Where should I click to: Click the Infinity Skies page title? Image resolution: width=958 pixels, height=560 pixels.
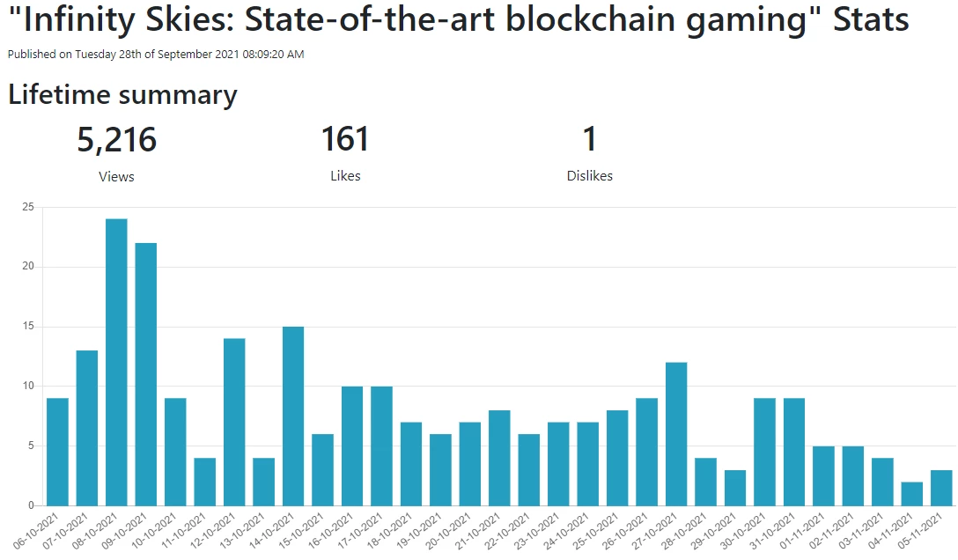458,19
